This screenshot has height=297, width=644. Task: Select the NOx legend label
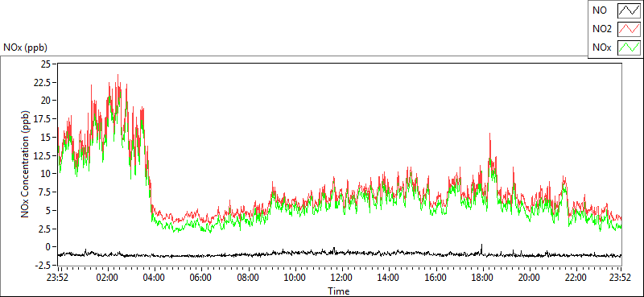pos(601,47)
